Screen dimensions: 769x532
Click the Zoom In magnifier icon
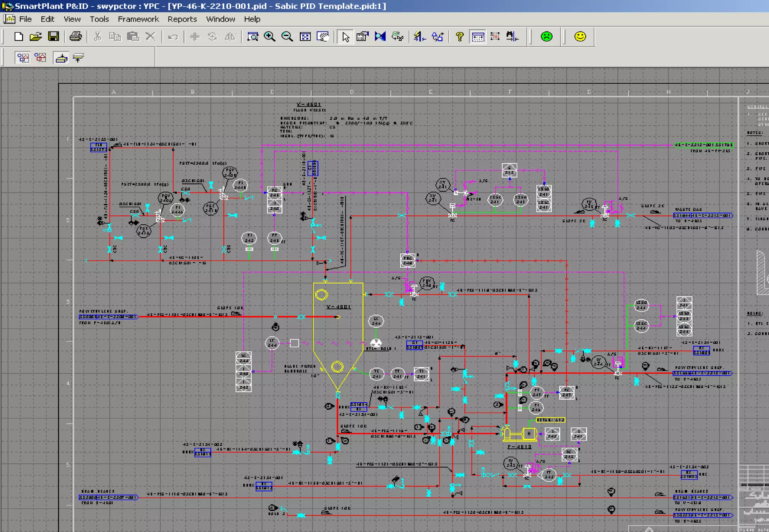point(269,36)
